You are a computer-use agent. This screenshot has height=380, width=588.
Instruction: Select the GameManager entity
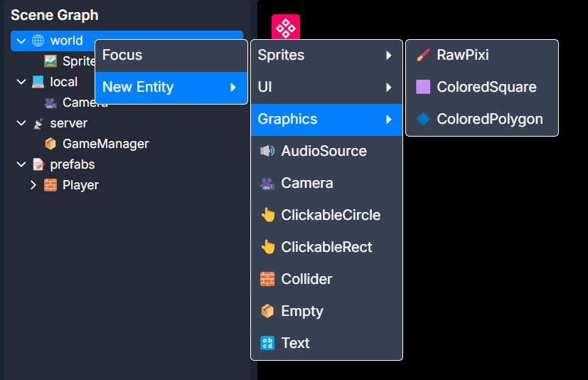click(x=106, y=144)
